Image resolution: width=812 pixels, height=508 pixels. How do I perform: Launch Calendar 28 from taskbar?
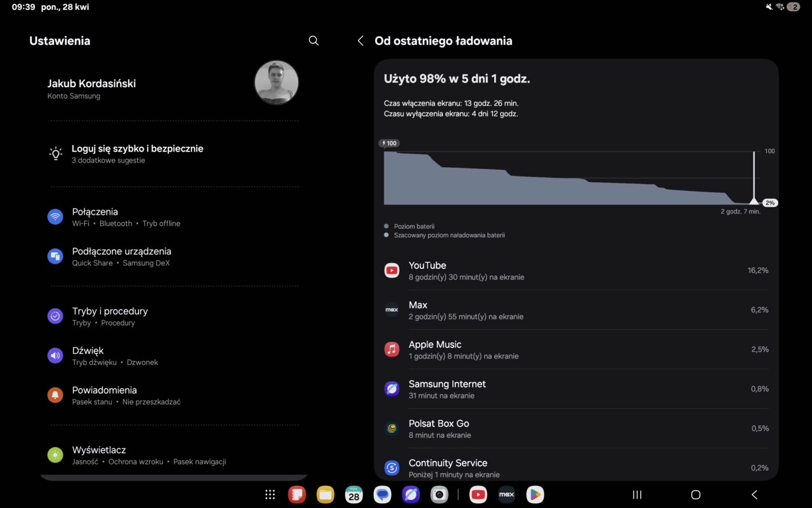pos(354,495)
